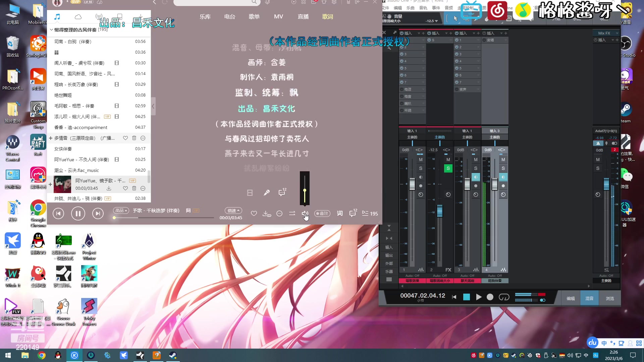Disable solo on channel 2 唱歌混响大小
Viewport: 644px width, 362px height.
pyautogui.click(x=448, y=168)
